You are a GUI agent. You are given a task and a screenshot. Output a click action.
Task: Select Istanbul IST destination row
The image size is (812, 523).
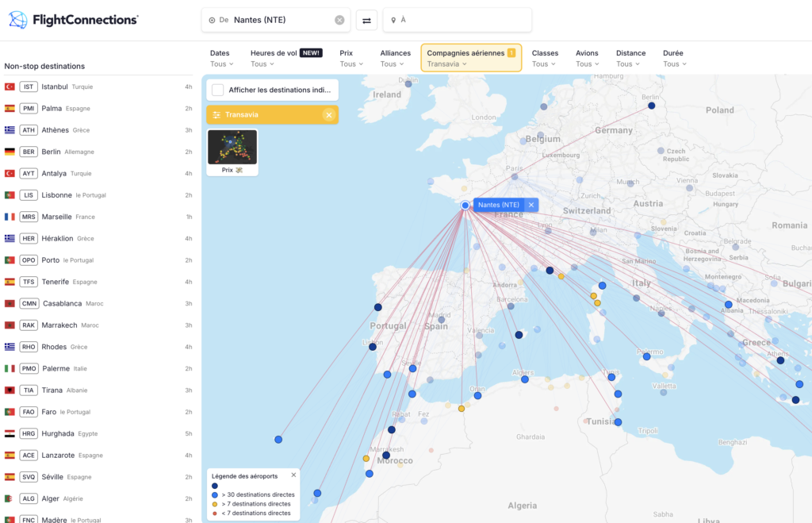point(98,87)
